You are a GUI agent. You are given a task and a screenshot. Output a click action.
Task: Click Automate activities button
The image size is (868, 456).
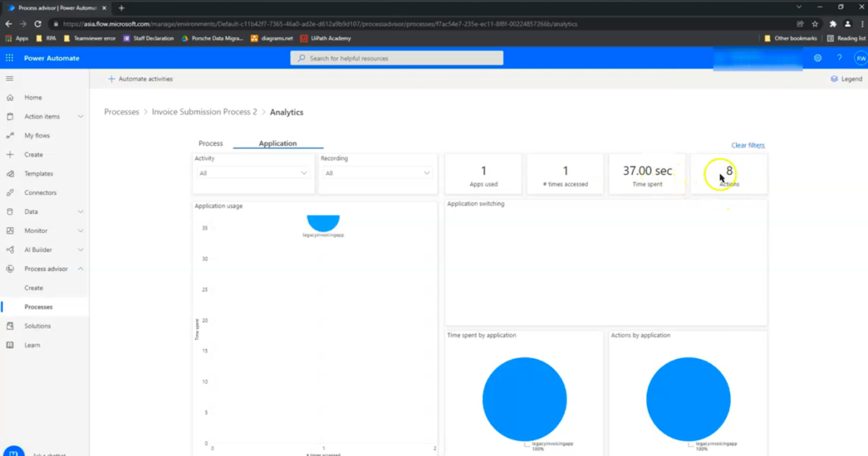(140, 79)
